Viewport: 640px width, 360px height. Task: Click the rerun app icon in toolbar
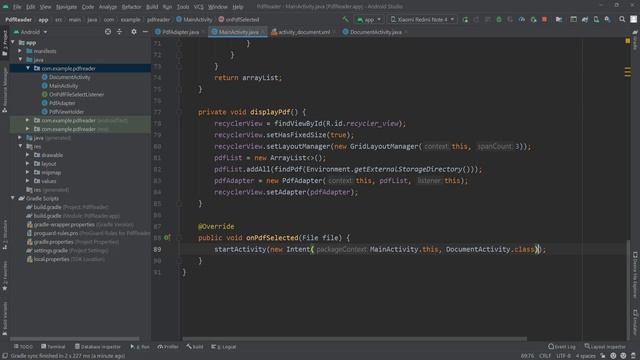465,19
